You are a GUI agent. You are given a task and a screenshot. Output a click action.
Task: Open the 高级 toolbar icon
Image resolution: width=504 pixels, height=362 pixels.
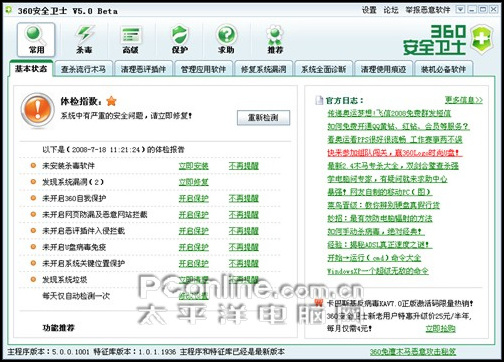130,40
